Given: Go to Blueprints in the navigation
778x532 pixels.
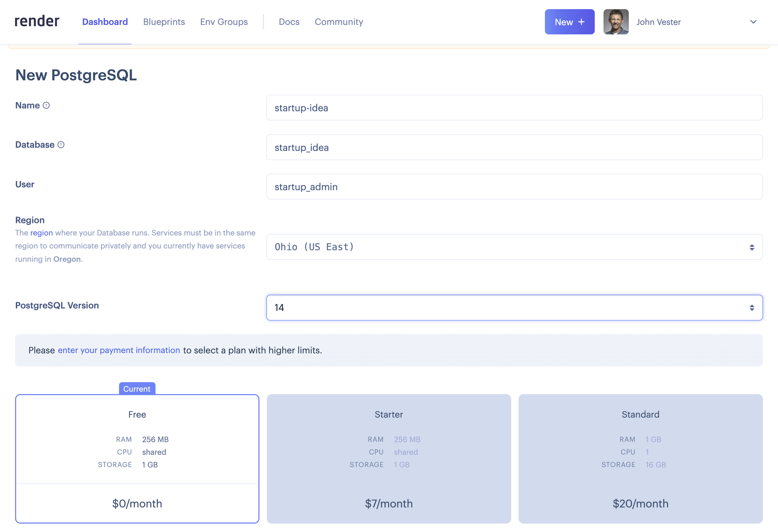Looking at the screenshot, I should coord(164,22).
